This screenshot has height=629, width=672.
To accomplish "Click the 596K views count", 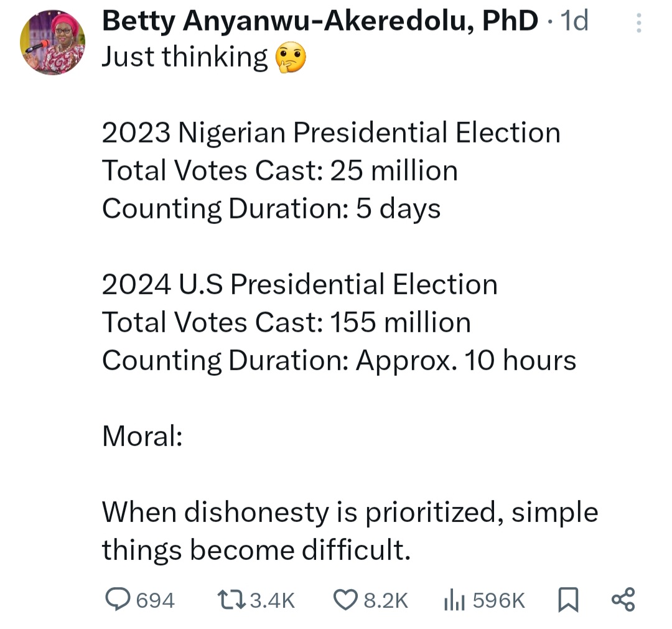I will [499, 600].
